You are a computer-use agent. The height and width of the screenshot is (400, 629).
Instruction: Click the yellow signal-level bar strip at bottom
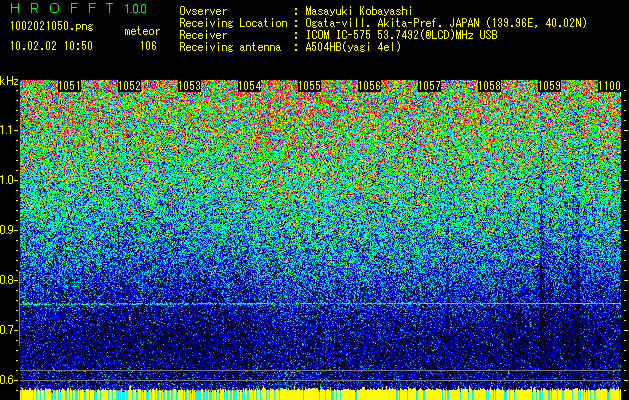click(321, 394)
